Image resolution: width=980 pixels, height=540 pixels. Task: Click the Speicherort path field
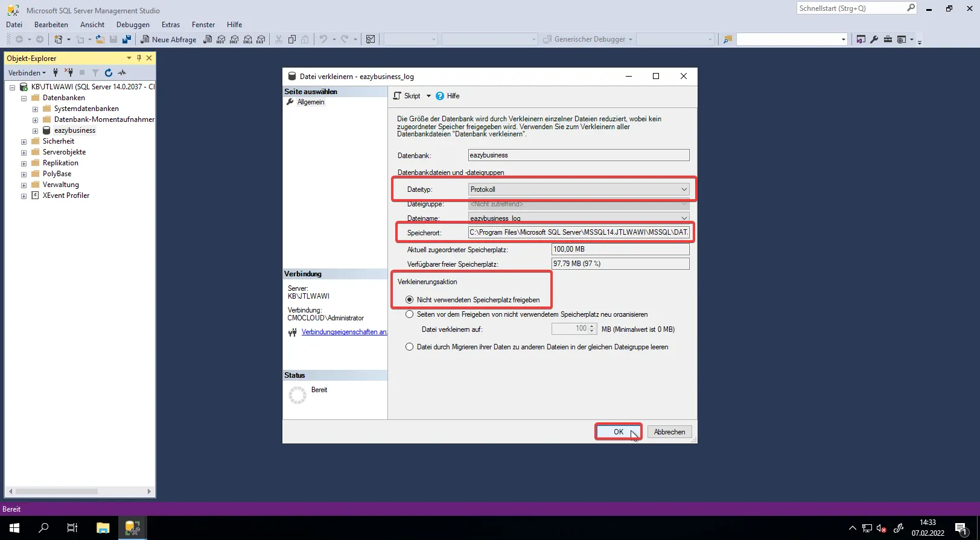(579, 232)
